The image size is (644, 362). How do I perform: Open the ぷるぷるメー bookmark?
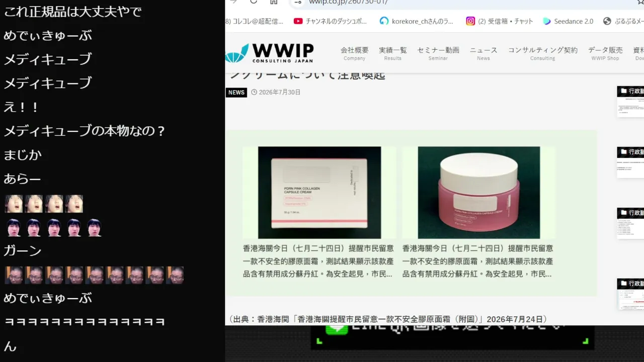point(623,21)
